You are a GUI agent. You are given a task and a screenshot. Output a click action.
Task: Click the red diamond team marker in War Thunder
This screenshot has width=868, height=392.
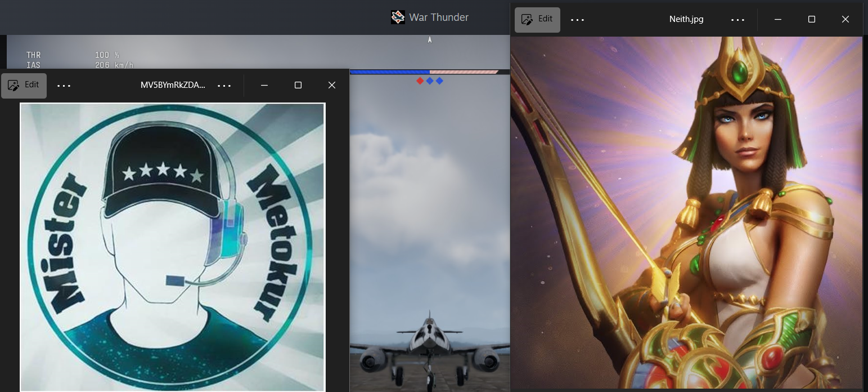pyautogui.click(x=420, y=81)
